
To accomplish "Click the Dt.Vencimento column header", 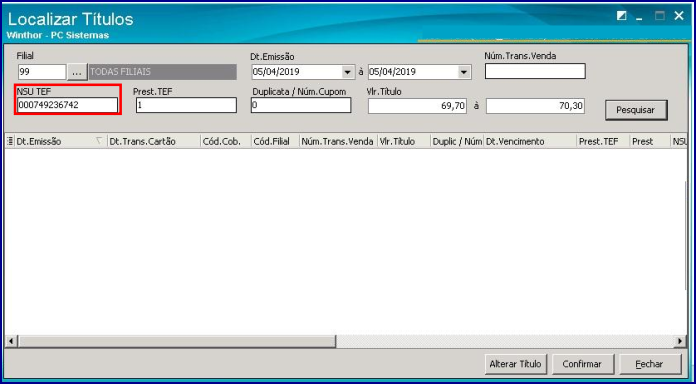I will 530,142.
